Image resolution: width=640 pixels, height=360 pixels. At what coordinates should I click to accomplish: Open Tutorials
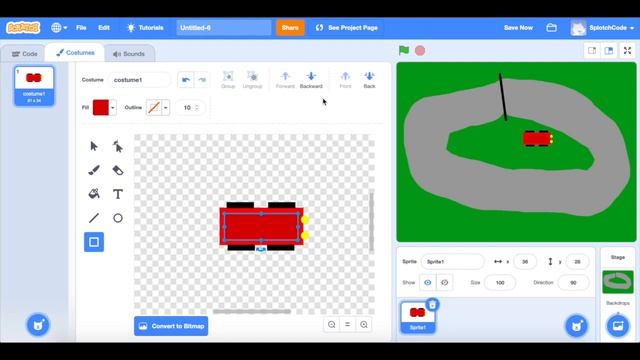coord(145,28)
